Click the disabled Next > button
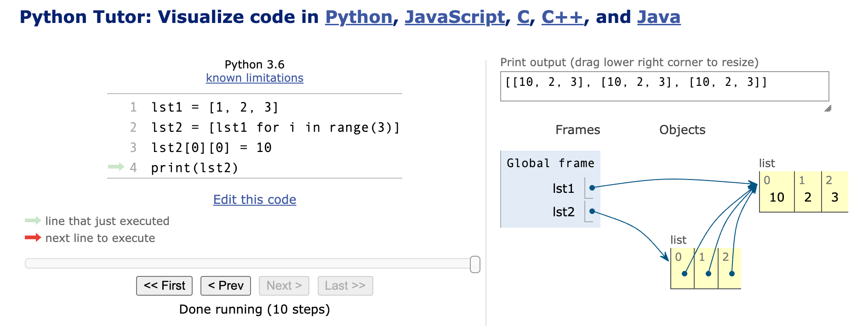 284,286
